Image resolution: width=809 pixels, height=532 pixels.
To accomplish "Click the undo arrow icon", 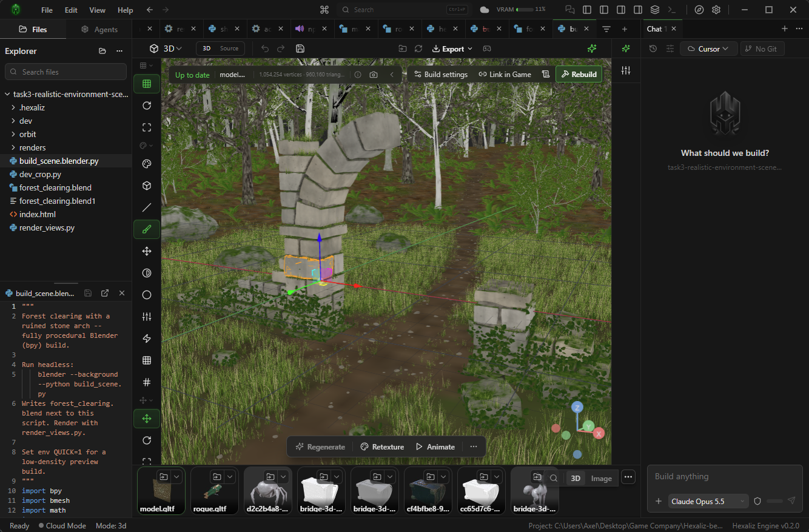I will 265,49.
